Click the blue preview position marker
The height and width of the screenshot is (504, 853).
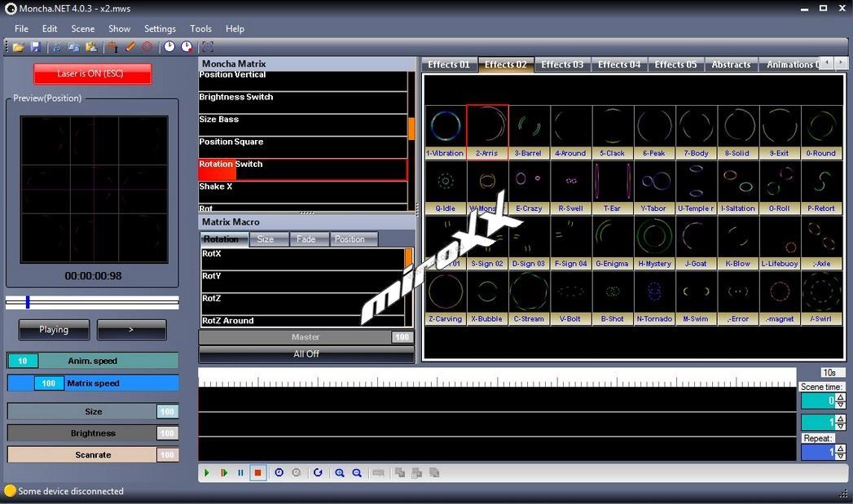(x=28, y=302)
